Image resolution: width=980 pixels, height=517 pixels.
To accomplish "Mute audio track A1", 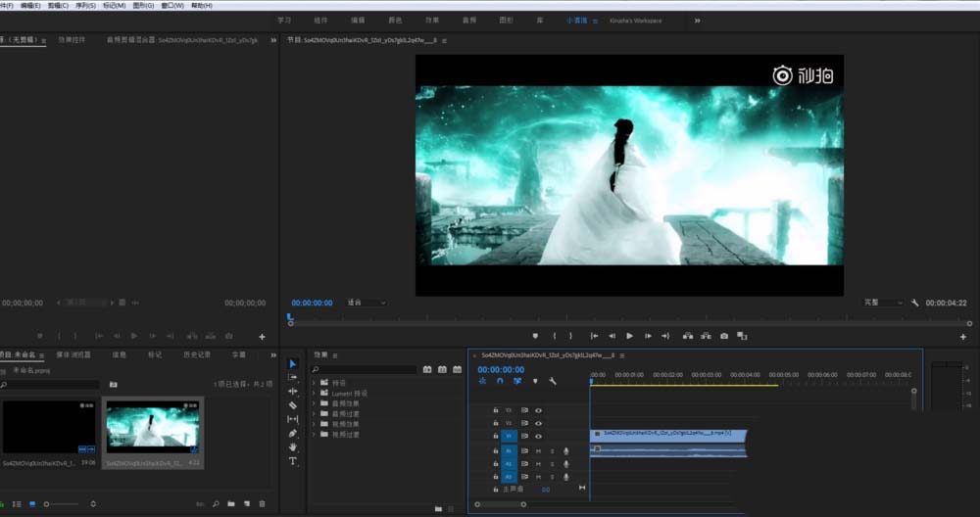I will (x=538, y=450).
